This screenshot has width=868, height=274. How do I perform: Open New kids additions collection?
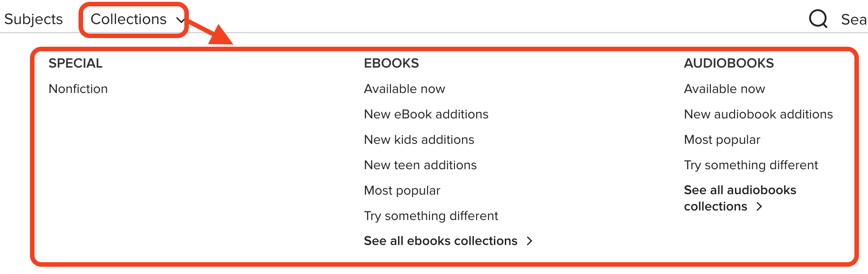click(x=419, y=140)
